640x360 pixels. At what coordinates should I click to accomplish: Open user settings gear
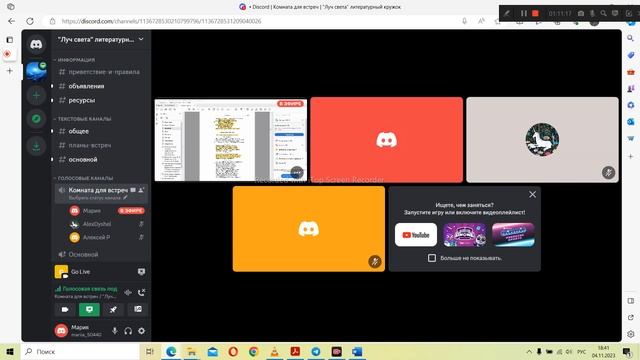tap(141, 331)
